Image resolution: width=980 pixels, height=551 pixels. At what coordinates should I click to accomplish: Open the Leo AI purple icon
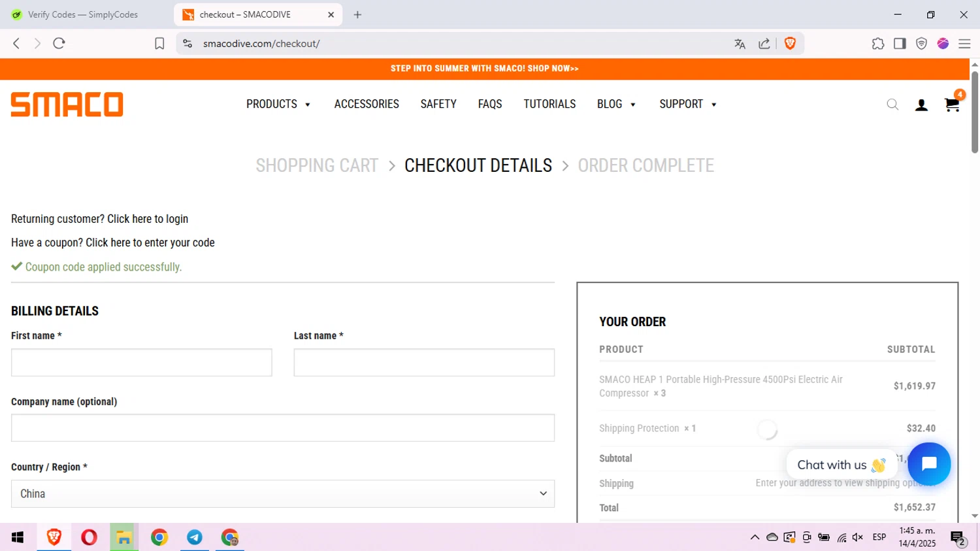[x=943, y=43]
